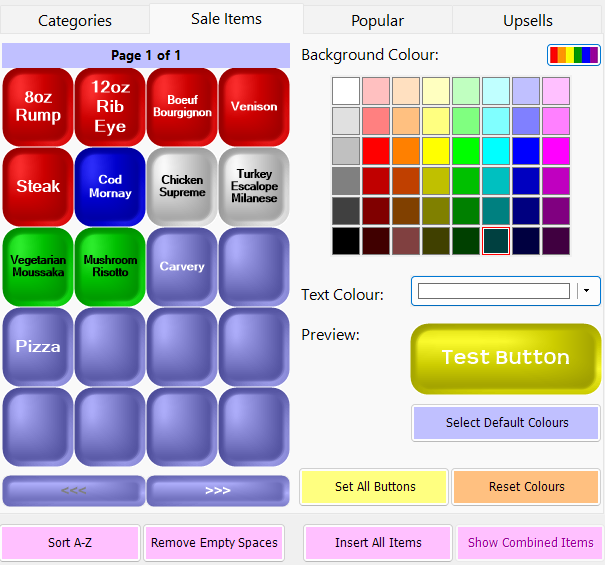Pick the bright red background colour swatch

pos(376,151)
